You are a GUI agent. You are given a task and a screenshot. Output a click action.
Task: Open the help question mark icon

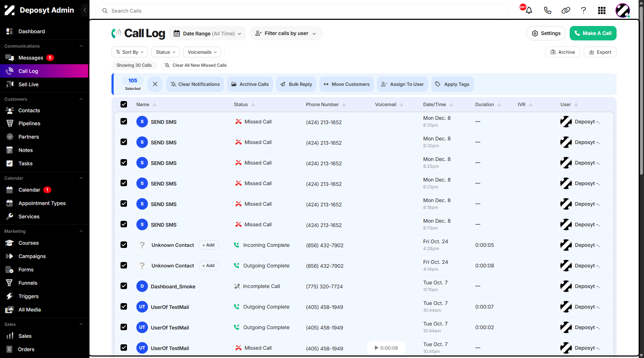583,10
